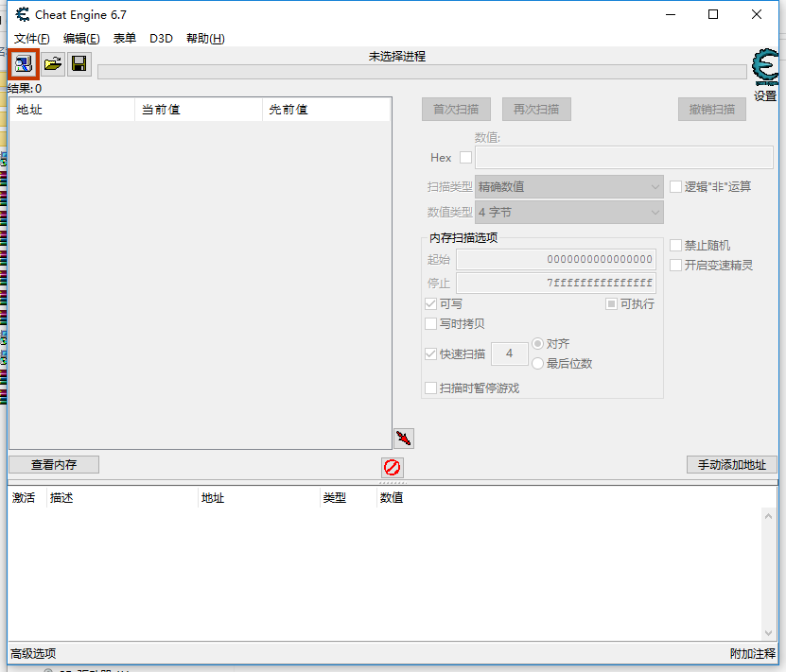
Task: Enable 禁止随机 checkbox
Action: (676, 246)
